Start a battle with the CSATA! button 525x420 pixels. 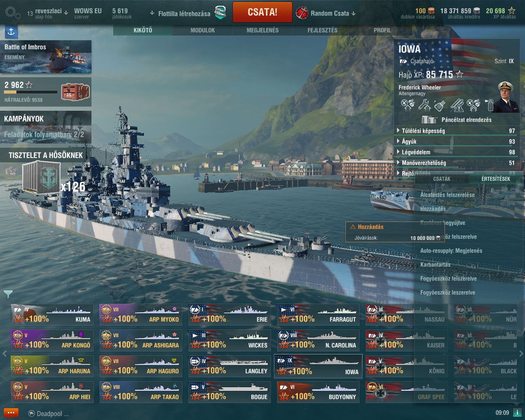(x=262, y=12)
